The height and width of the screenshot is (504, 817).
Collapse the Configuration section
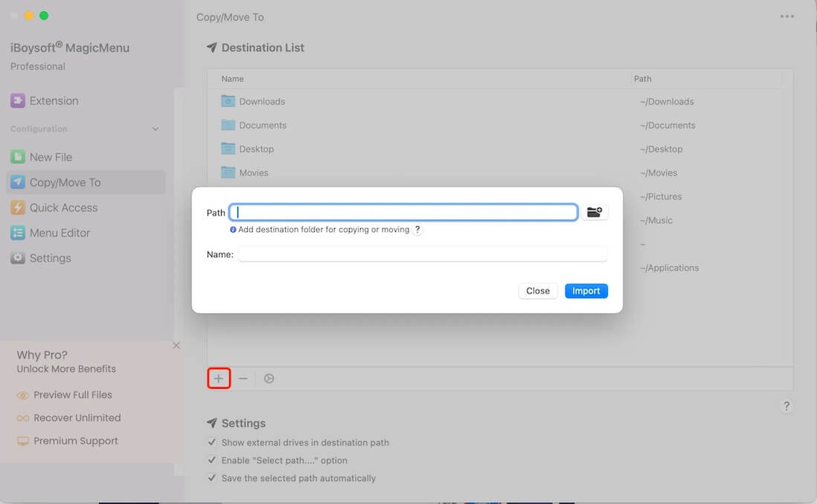click(156, 129)
